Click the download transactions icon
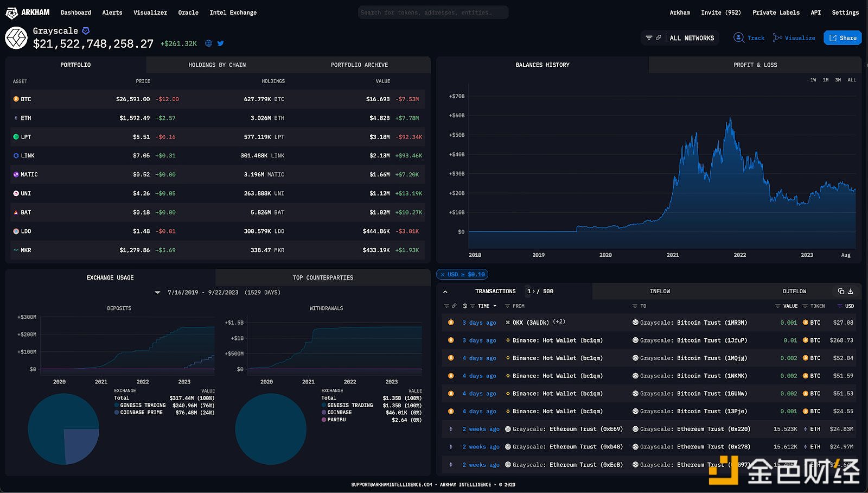 (x=851, y=291)
